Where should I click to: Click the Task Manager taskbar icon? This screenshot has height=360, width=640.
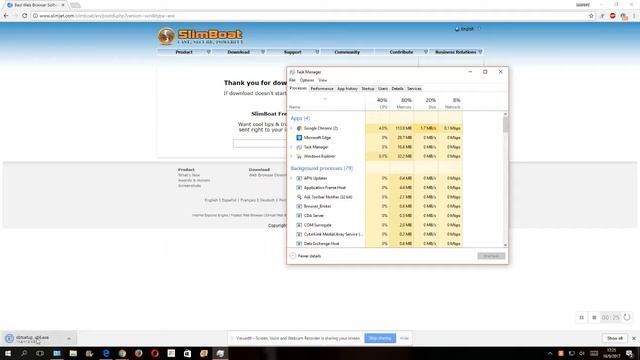pos(220,353)
